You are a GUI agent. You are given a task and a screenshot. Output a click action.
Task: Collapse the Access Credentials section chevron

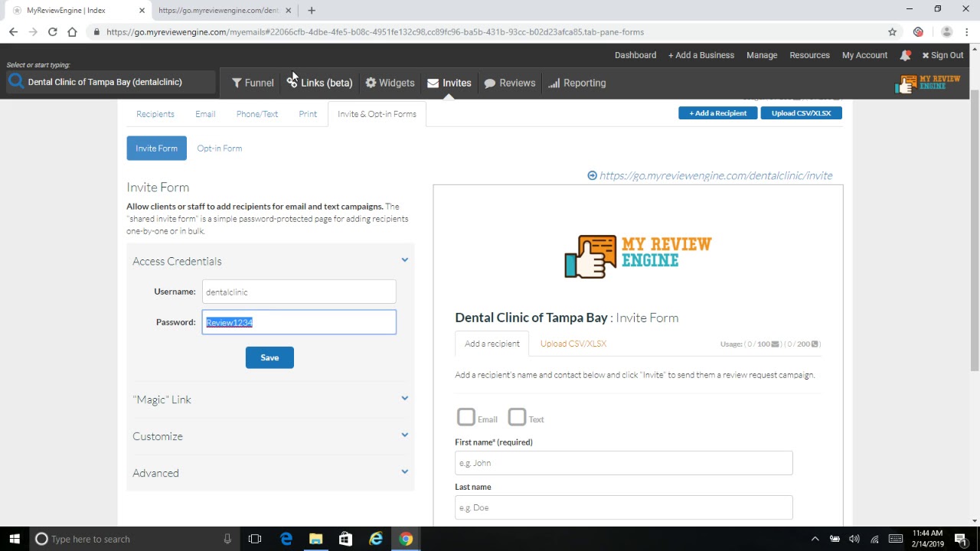tap(404, 261)
